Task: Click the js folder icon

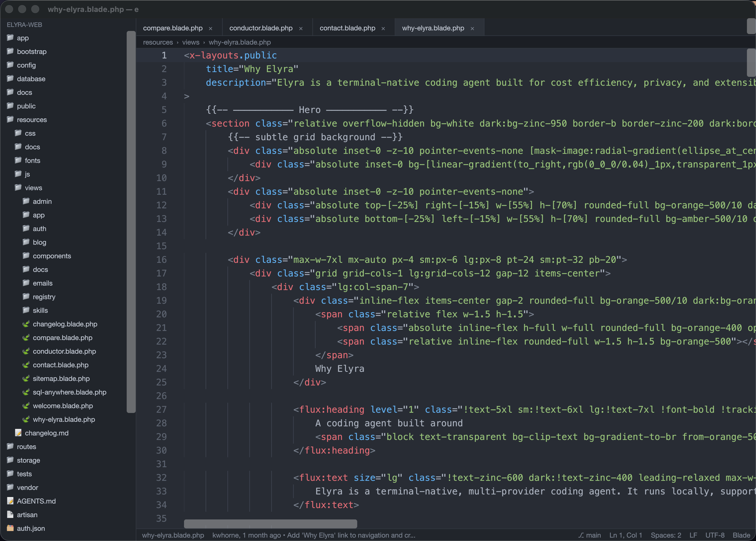Action: click(x=18, y=174)
